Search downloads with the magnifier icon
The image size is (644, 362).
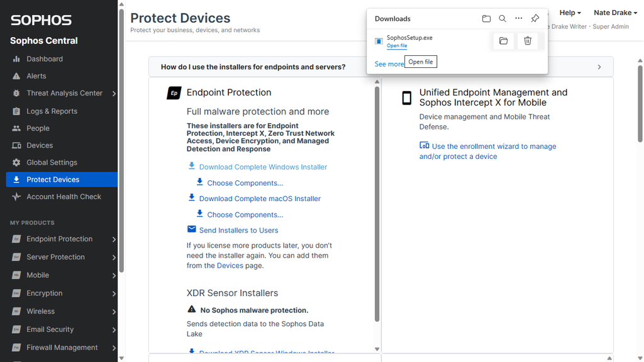click(x=502, y=18)
